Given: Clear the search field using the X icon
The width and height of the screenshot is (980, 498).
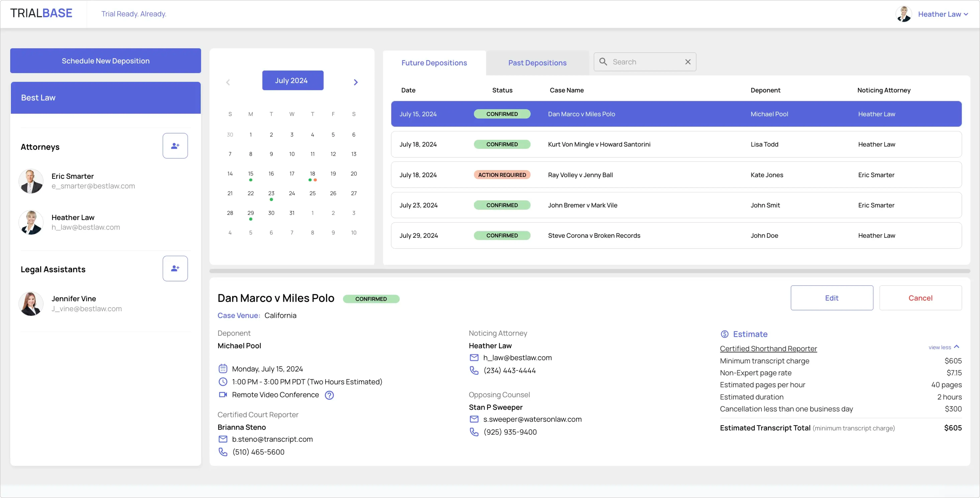Looking at the screenshot, I should pyautogui.click(x=688, y=62).
